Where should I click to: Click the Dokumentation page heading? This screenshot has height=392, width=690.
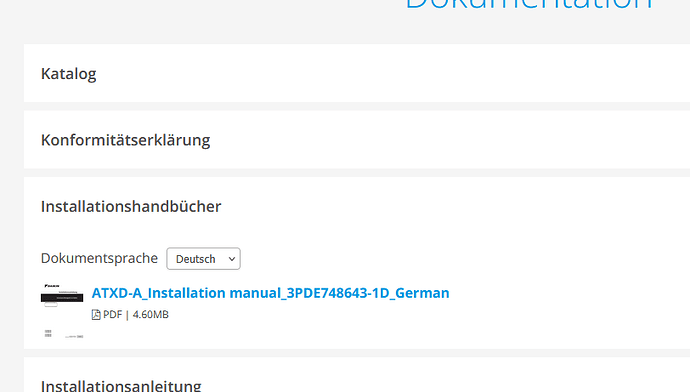coord(529,4)
